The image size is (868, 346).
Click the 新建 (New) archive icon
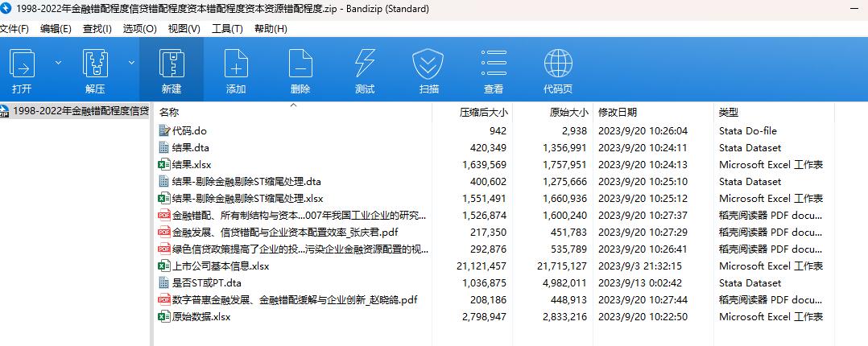(x=172, y=64)
